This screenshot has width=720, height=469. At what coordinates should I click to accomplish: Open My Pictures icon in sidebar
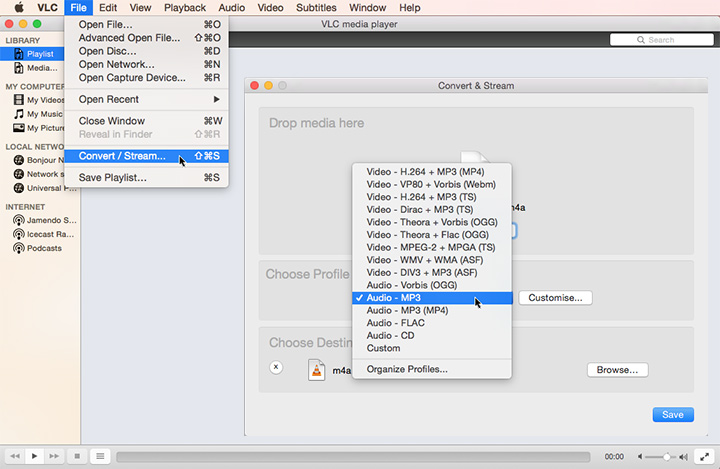click(x=18, y=128)
